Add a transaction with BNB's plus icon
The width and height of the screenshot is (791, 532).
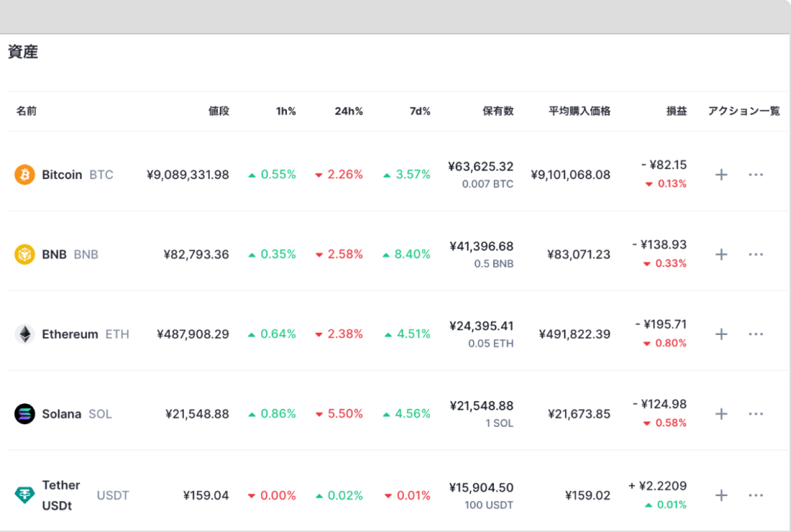click(721, 254)
